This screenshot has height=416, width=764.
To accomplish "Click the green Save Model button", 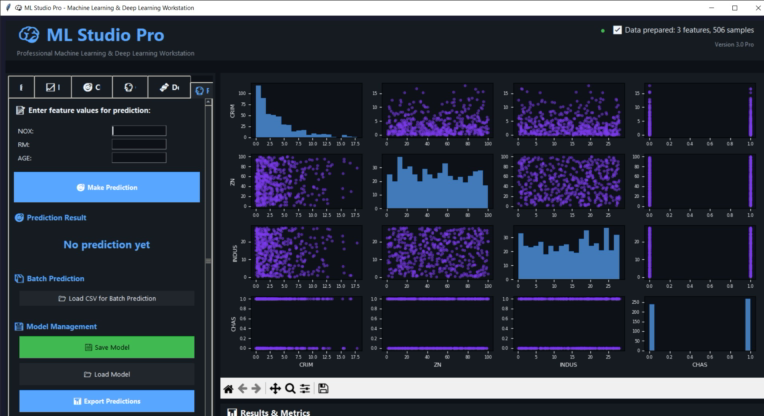I will pyautogui.click(x=107, y=347).
